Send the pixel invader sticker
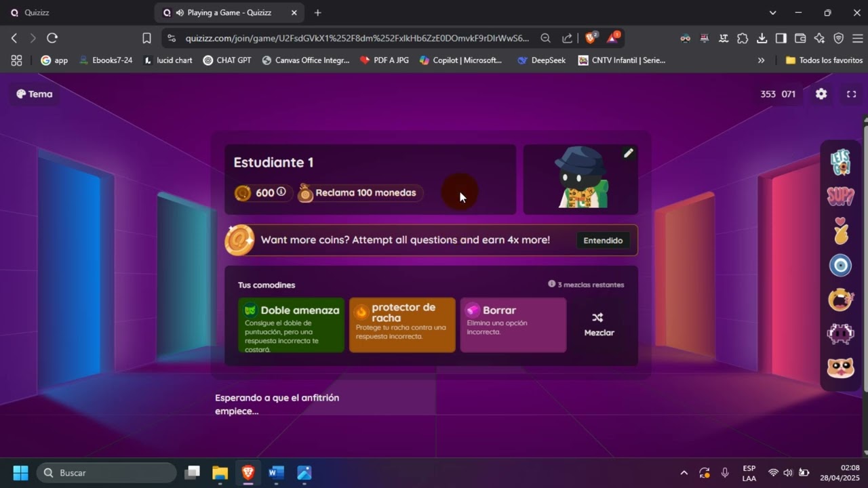This screenshot has height=488, width=868. (x=841, y=333)
